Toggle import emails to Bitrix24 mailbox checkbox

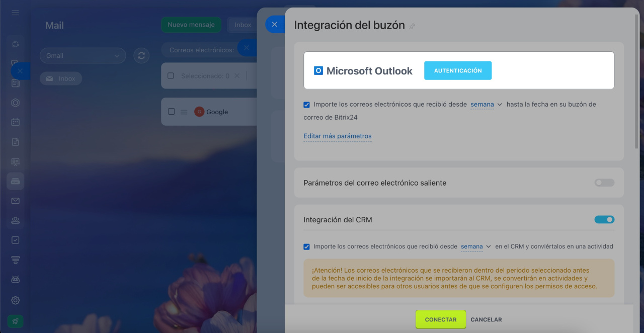[306, 105]
